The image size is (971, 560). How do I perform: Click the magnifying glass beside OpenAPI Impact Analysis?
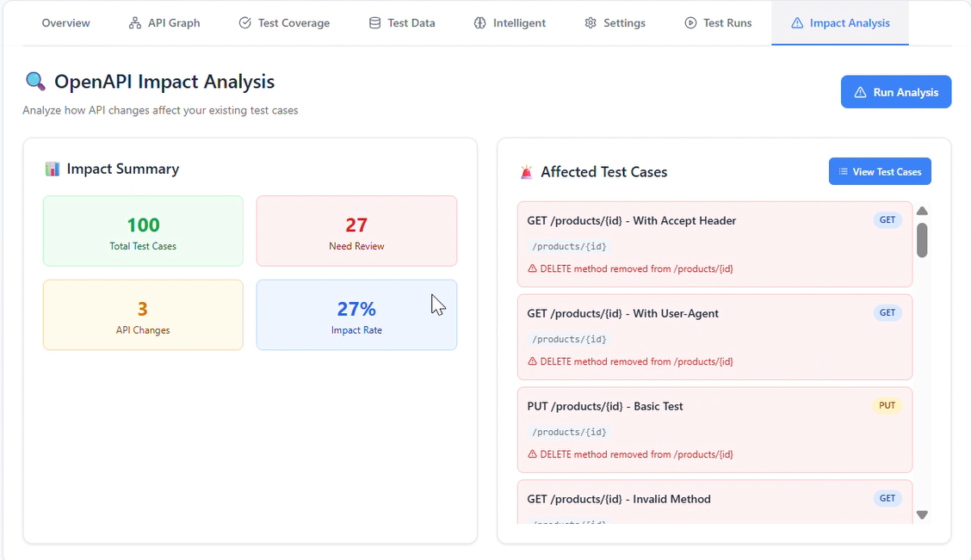(x=35, y=80)
